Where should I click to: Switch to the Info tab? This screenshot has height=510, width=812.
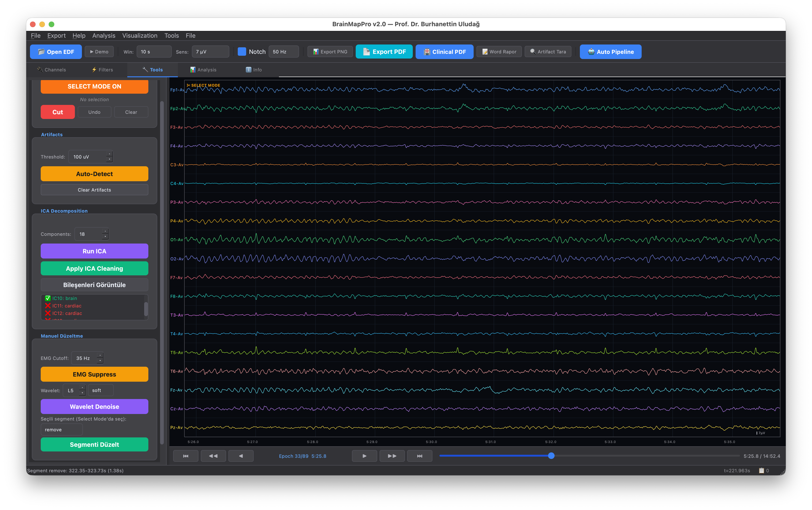click(x=253, y=70)
